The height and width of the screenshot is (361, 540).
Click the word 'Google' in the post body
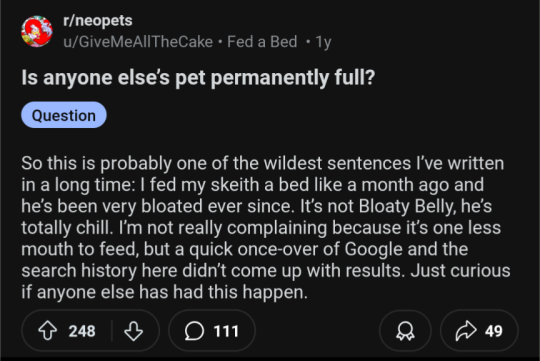pyautogui.click(x=373, y=249)
